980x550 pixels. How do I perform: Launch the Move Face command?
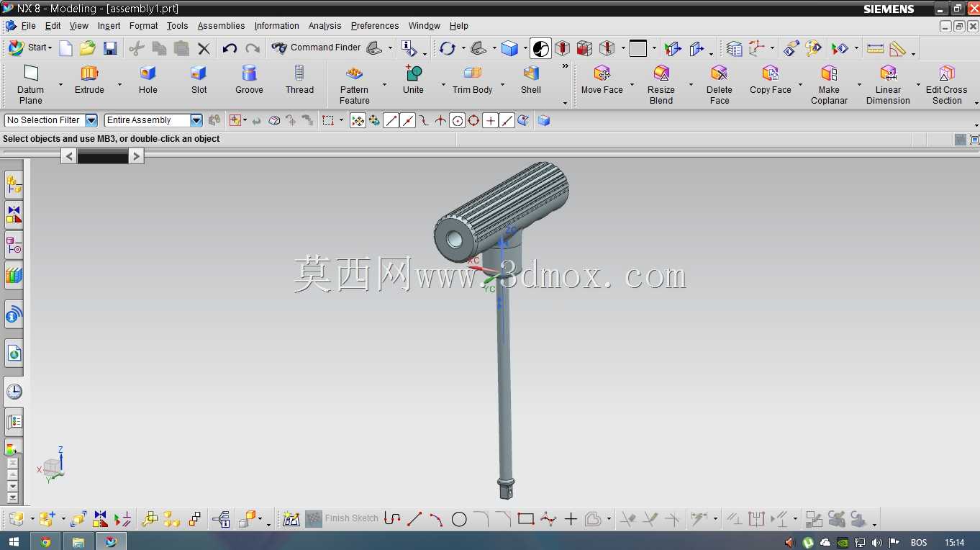[602, 79]
